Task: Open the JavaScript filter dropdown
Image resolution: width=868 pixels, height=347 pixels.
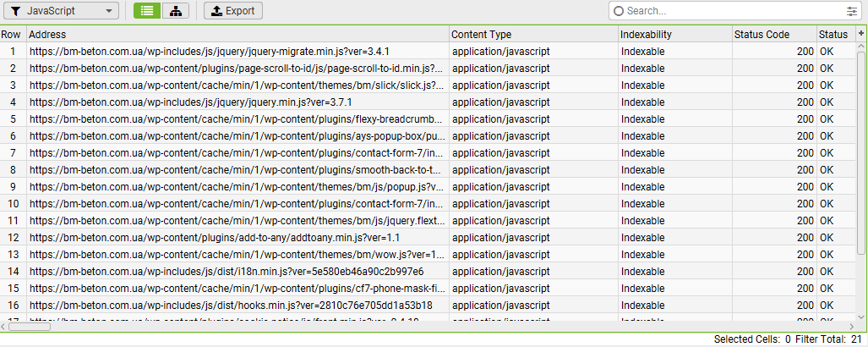Action: coord(62,10)
